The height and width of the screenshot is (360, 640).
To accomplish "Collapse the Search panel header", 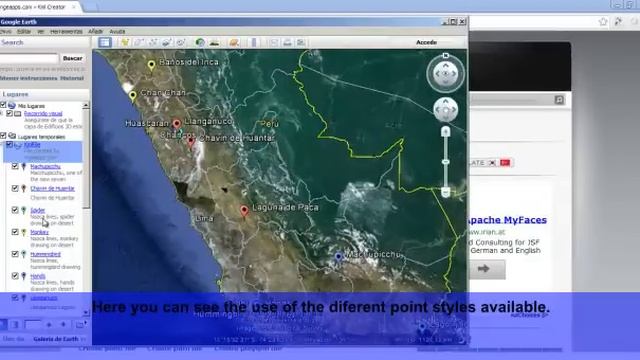I will (44, 42).
